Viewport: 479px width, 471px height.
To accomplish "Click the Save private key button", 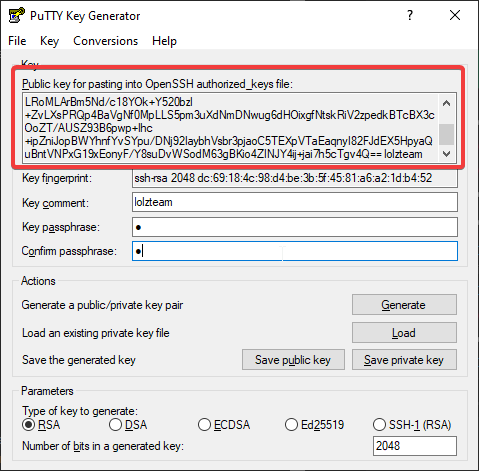I will tap(404, 360).
